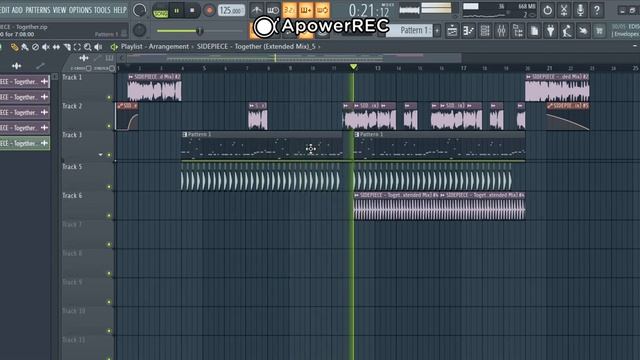640x360 pixels.
Task: Click the 0:21:12 time display
Action: (x=368, y=11)
